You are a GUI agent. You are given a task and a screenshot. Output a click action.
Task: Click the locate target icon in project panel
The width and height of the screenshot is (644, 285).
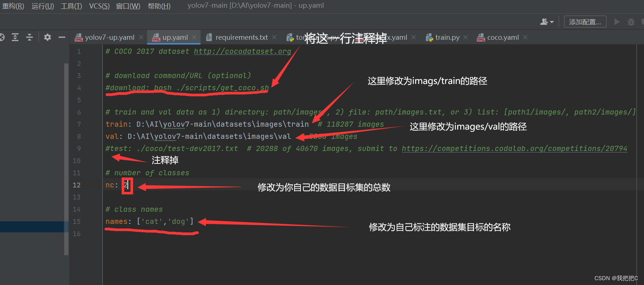click(2, 37)
